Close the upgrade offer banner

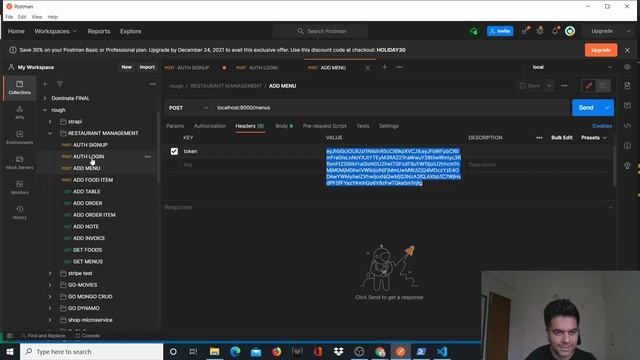627,50
